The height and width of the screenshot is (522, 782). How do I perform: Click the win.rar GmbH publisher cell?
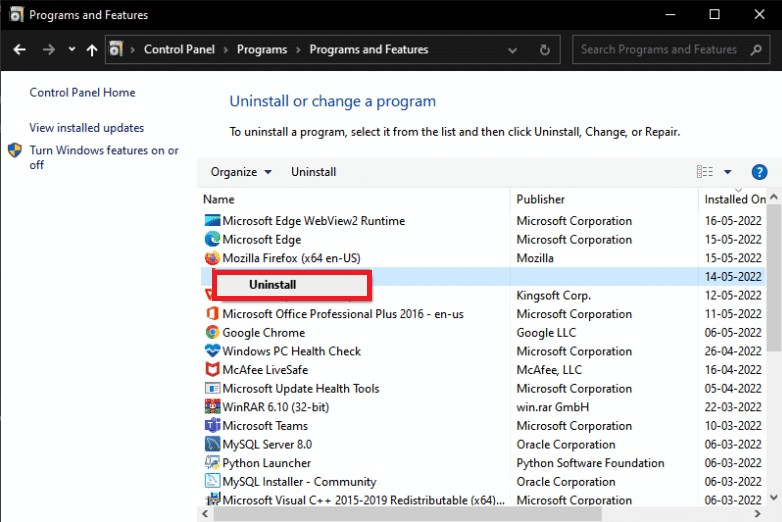click(552, 407)
